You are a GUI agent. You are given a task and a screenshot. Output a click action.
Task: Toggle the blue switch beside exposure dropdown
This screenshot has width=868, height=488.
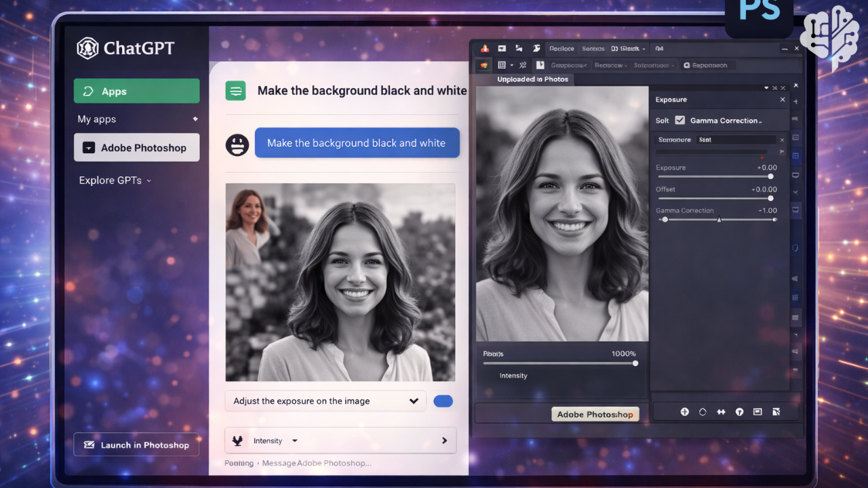click(443, 401)
